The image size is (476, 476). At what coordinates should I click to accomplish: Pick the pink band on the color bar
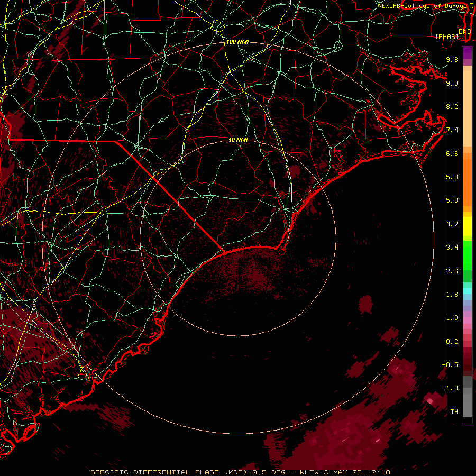(467, 321)
